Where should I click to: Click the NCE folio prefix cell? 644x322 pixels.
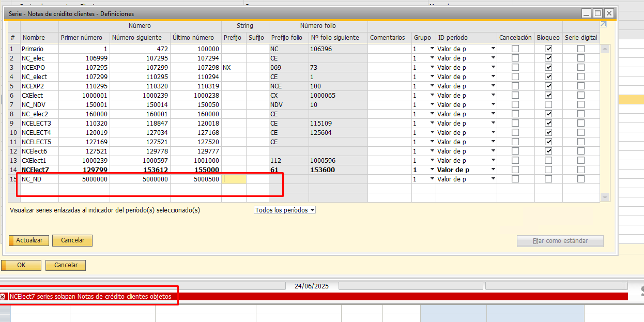coord(289,86)
